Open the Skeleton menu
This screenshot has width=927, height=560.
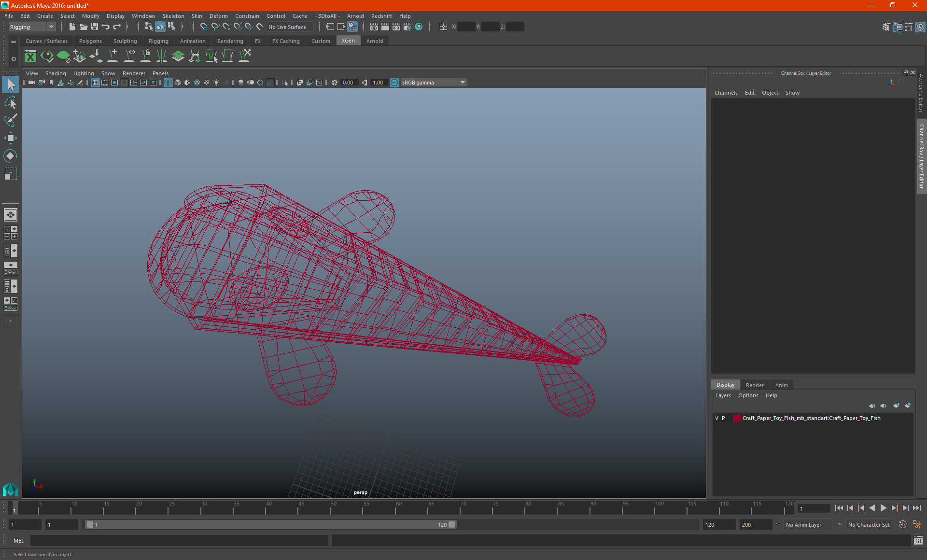point(173,16)
